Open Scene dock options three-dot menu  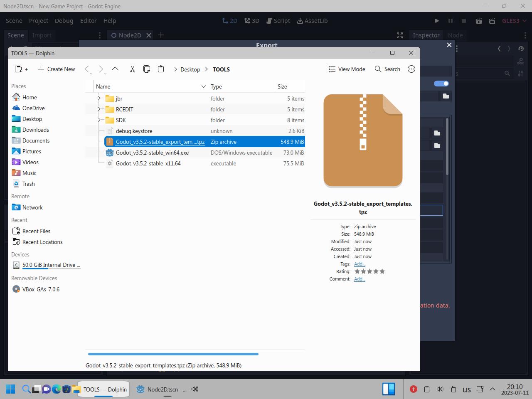coord(100,35)
